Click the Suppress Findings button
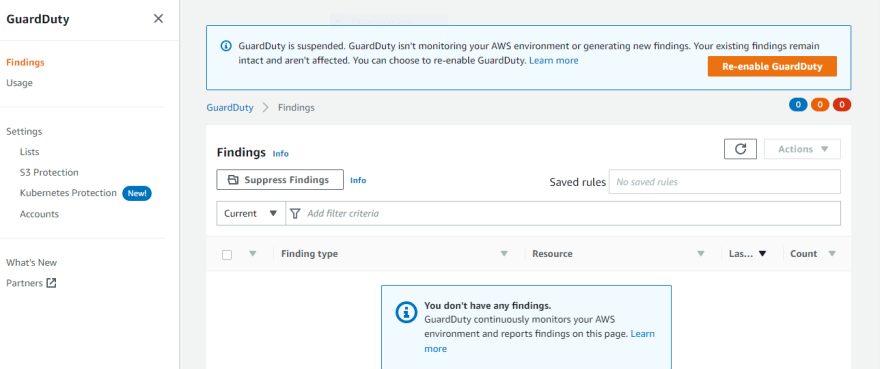This screenshot has width=880, height=369. (279, 180)
